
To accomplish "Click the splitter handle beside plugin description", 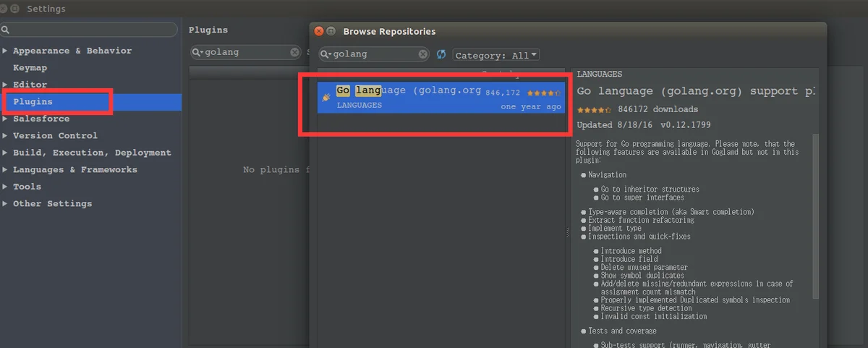I will pos(568,233).
